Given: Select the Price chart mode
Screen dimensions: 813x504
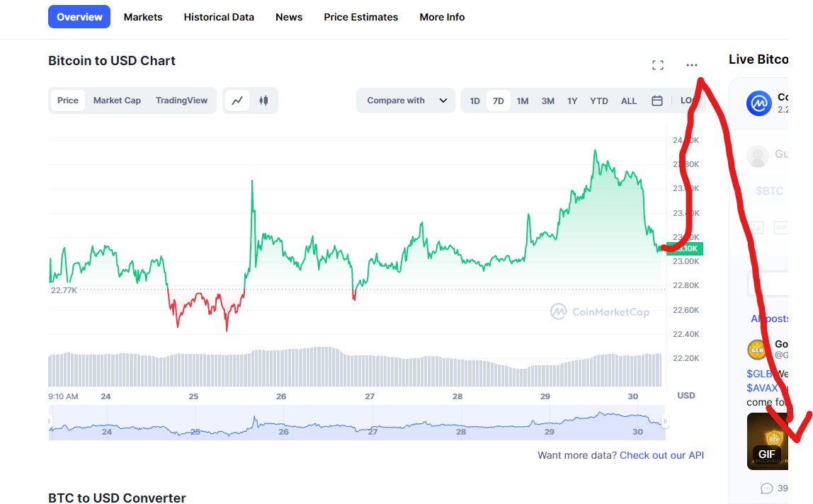Looking at the screenshot, I should (68, 101).
